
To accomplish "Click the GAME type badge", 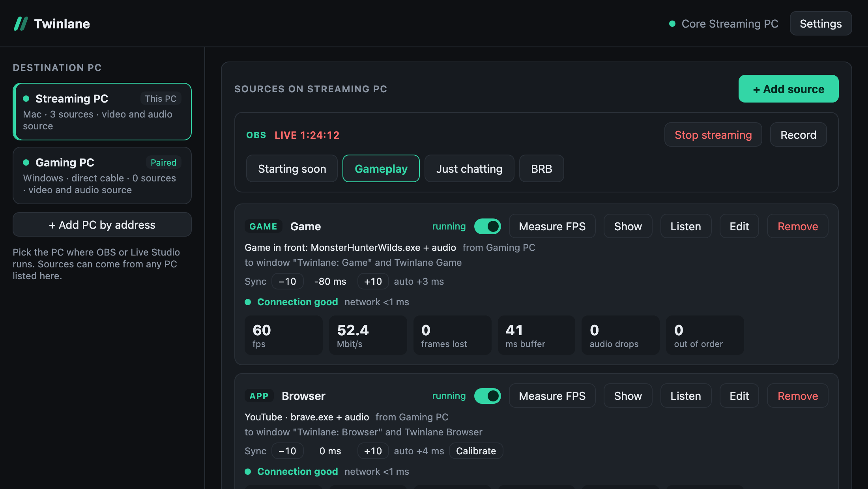I will coord(263,226).
